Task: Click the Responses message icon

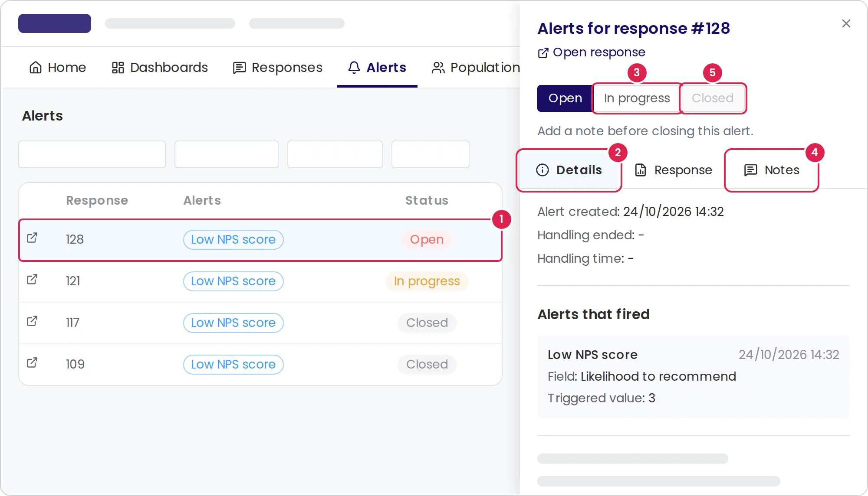Action: point(239,68)
